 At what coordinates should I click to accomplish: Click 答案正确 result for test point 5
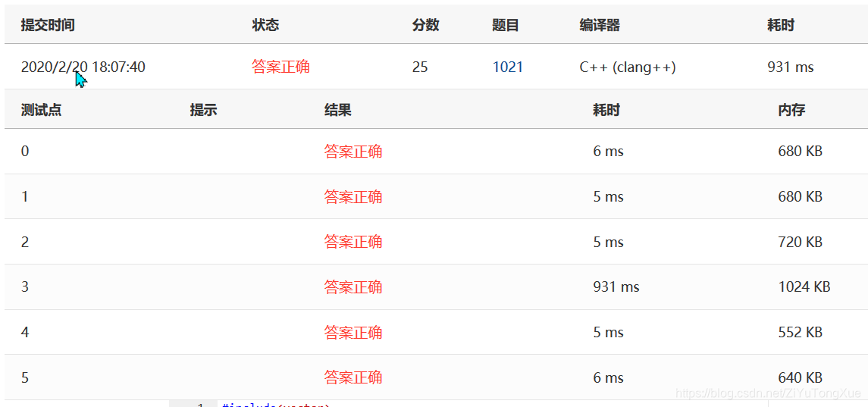pos(353,377)
